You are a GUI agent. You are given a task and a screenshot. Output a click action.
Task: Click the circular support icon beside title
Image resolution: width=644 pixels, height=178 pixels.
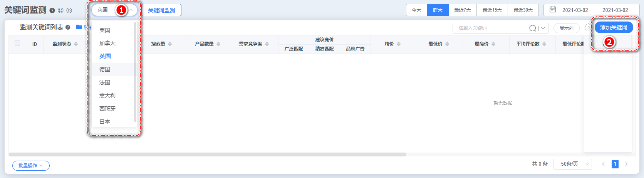(x=60, y=10)
